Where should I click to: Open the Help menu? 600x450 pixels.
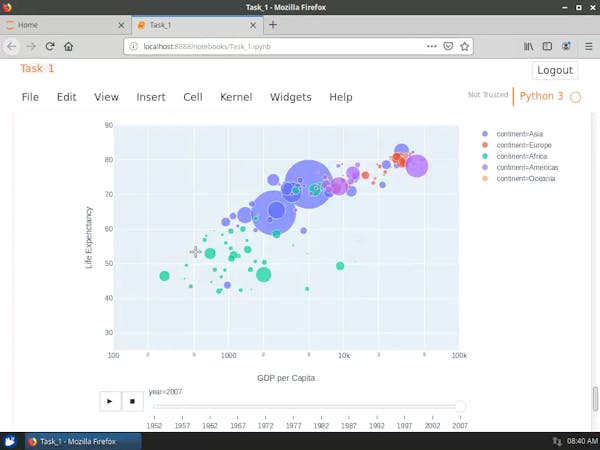(341, 97)
